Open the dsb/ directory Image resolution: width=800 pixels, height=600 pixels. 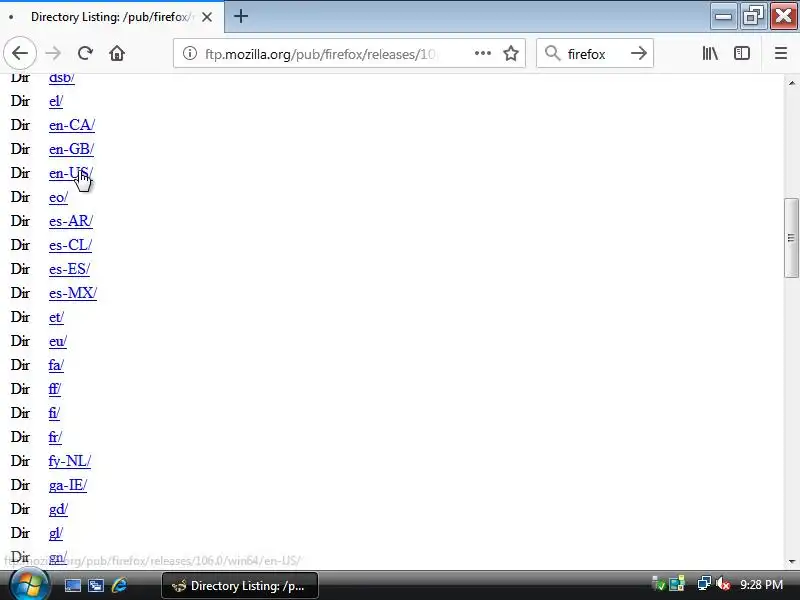[62, 78]
